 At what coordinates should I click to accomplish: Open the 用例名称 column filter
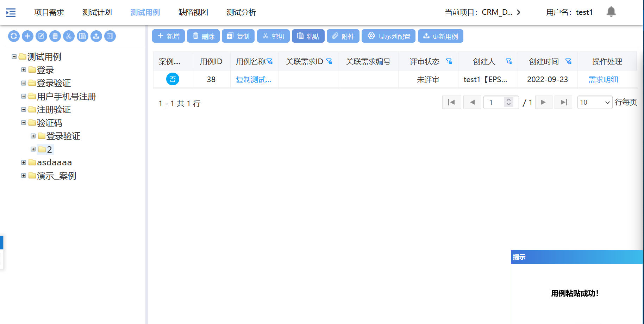pos(270,61)
